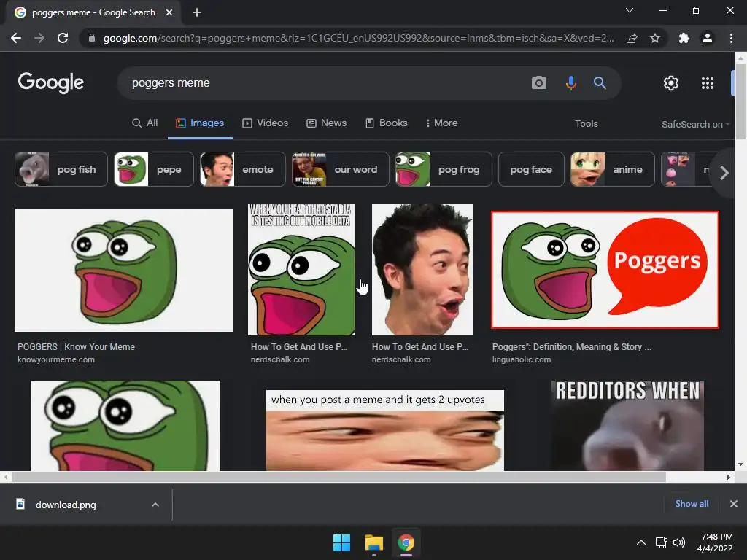Switch to the All results tab
Viewport: 747px width, 560px height.
pyautogui.click(x=145, y=122)
